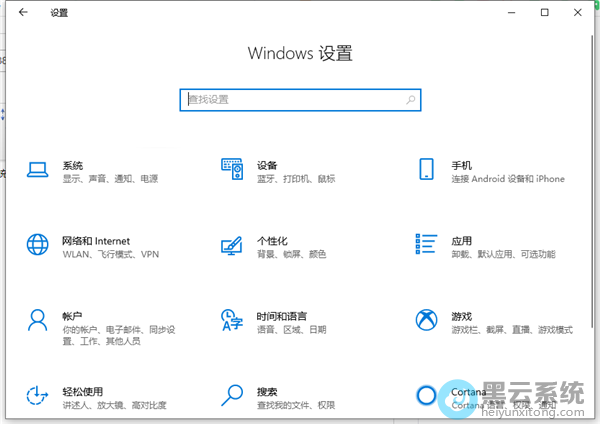600x424 pixels.
Task: Click the 讲述人、放大镜、高对比度 description text
Action: pyautogui.click(x=114, y=405)
